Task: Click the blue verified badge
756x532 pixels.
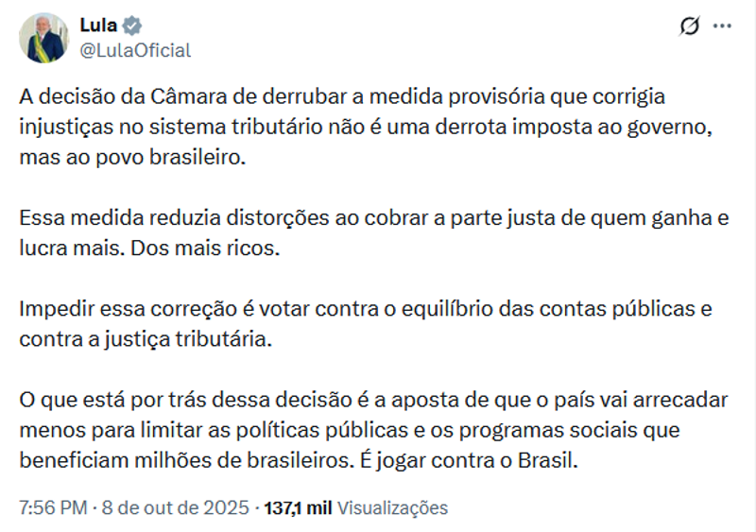Action: coord(132,26)
